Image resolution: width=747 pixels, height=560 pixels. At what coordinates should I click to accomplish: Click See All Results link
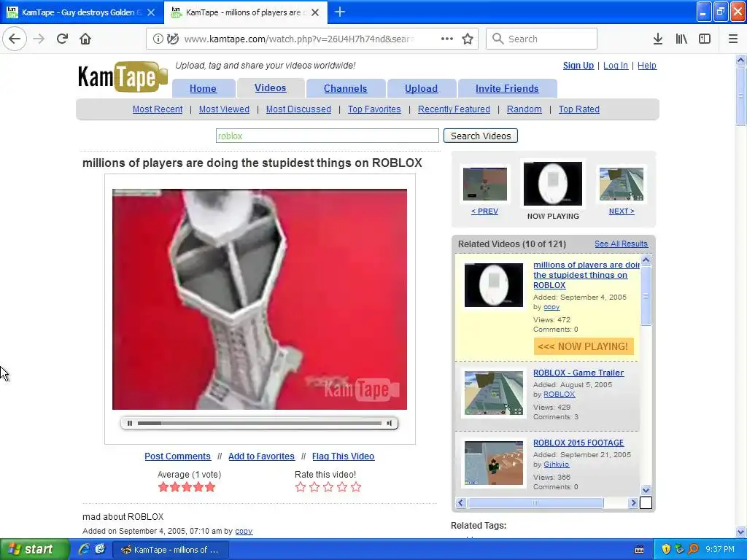point(622,244)
